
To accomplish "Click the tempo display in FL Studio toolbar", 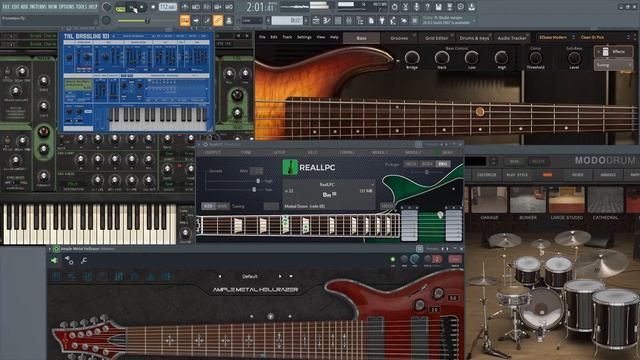I will tap(168, 7).
